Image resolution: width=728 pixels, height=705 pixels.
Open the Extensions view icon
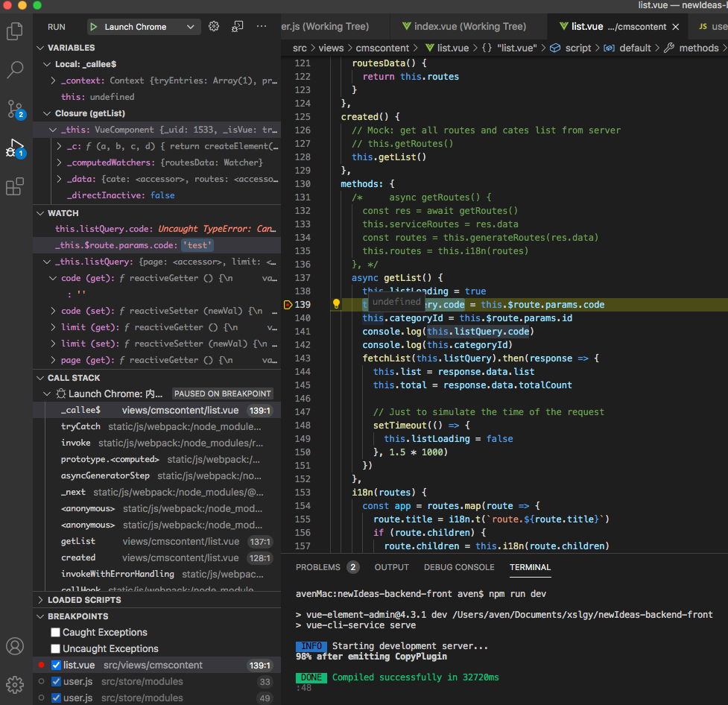(x=15, y=186)
